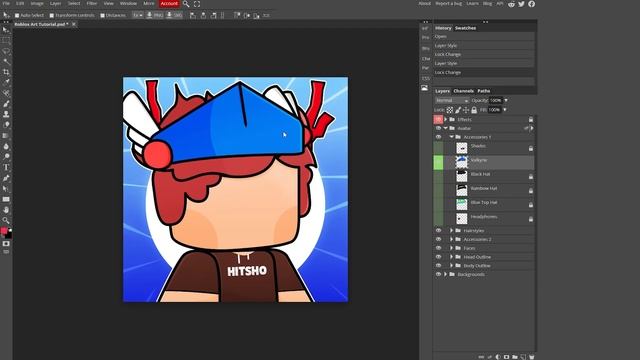Toggle Quick Mask mode
This screenshot has height=360, width=640.
[x=6, y=244]
